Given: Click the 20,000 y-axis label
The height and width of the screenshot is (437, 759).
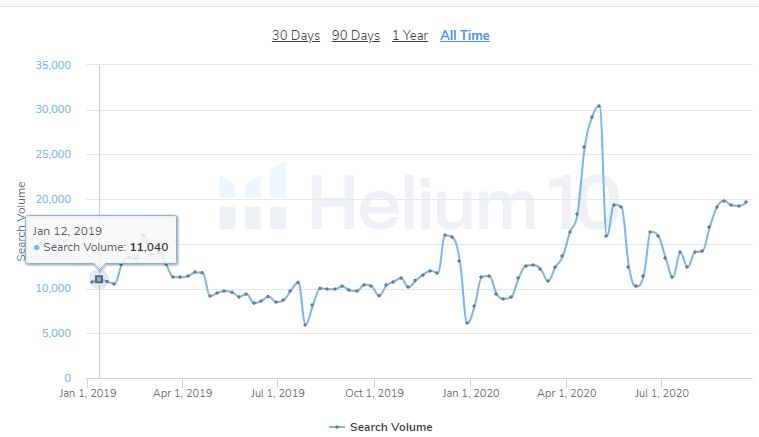Looking at the screenshot, I should 52,199.
